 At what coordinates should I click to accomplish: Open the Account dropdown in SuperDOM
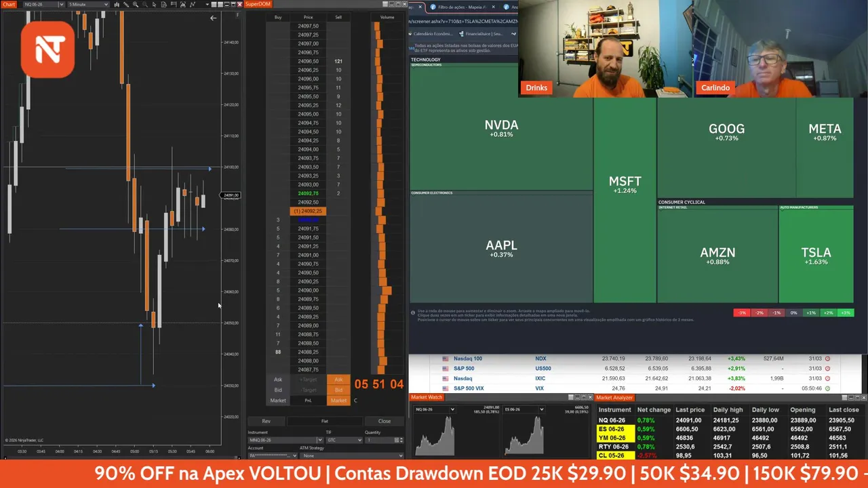pyautogui.click(x=273, y=455)
